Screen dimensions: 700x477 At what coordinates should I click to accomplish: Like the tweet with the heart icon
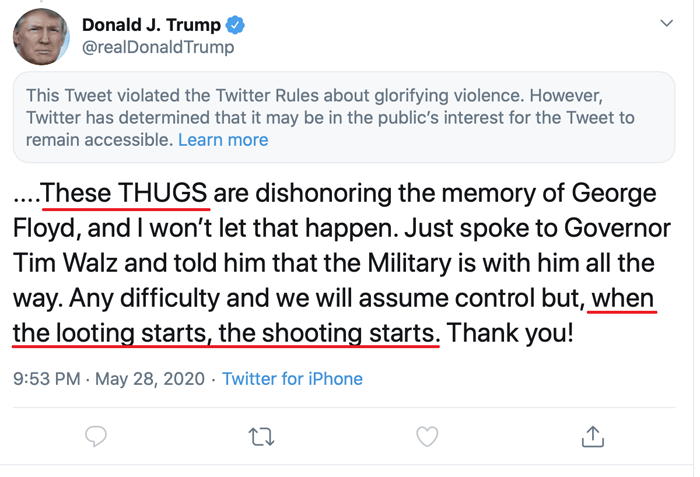point(427,436)
